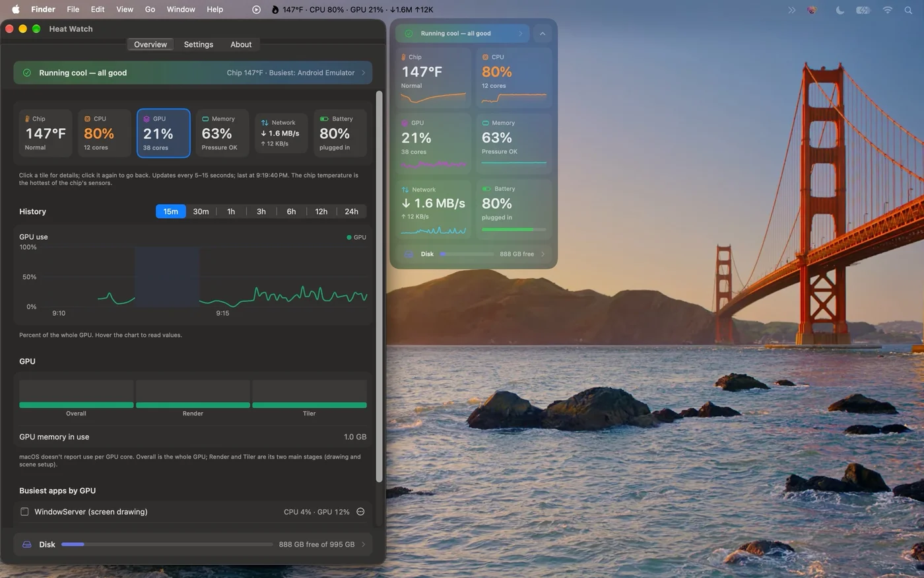Open Spotlight search magnifier icon
This screenshot has height=578, width=924.
pyautogui.click(x=908, y=10)
